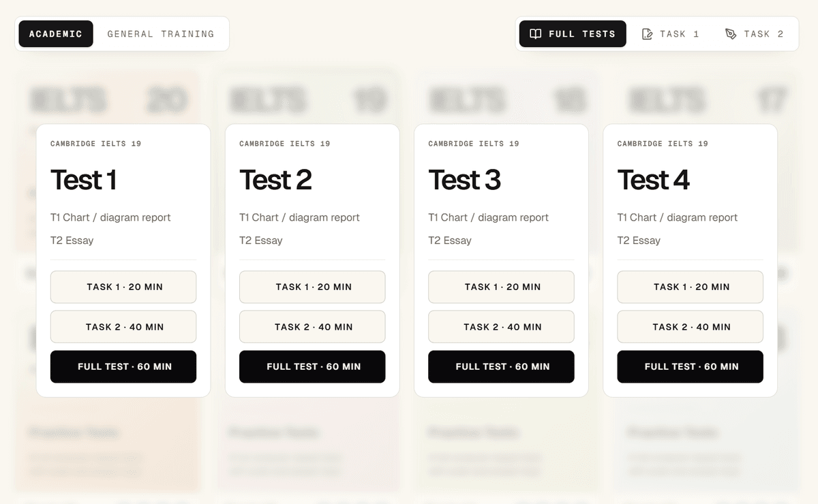Select the Academic tab
The width and height of the screenshot is (818, 504).
[56, 34]
